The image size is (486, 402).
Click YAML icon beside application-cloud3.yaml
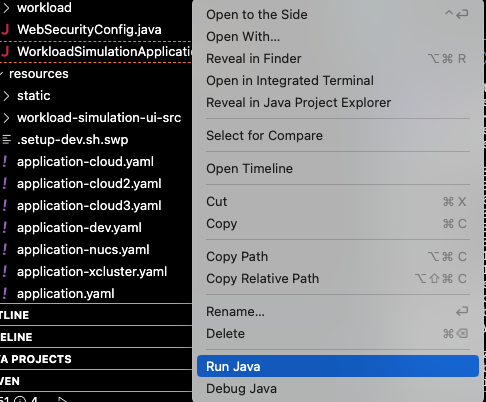pyautogui.click(x=5, y=206)
